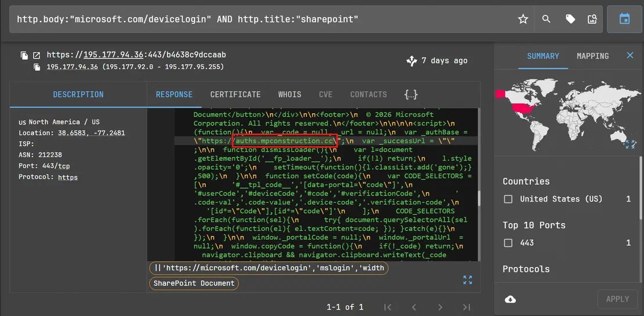Click the SharePoint Document title chip
The height and width of the screenshot is (316, 644).
coord(194,283)
